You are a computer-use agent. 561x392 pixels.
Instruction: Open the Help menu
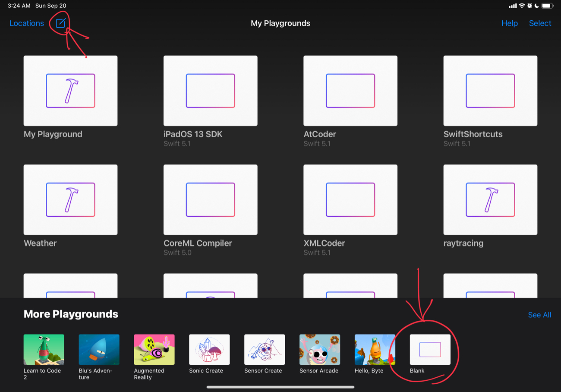[x=509, y=23]
